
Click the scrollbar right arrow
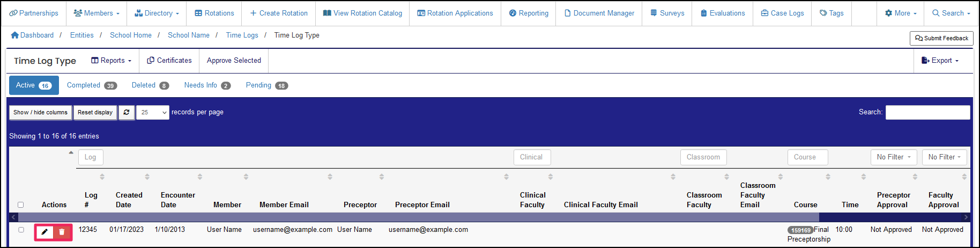(x=966, y=217)
